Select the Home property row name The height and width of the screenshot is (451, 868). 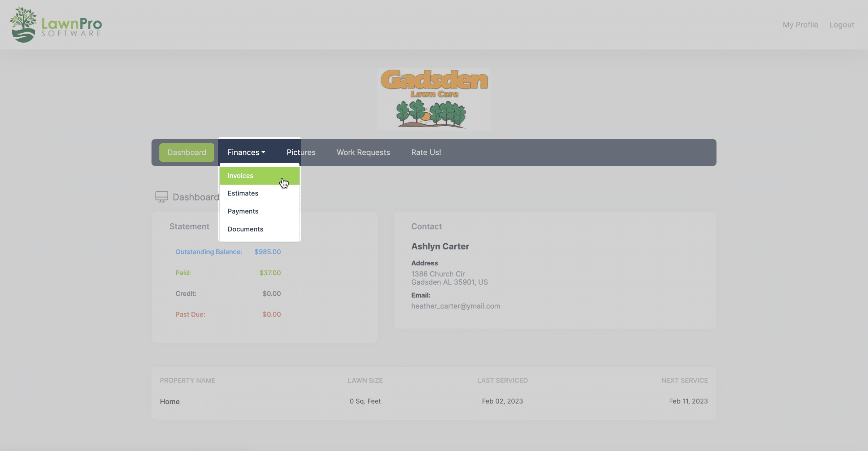170,401
